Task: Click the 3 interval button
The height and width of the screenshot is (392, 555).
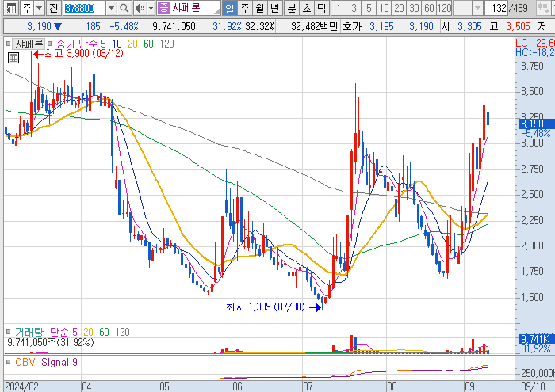Action: [x=354, y=8]
